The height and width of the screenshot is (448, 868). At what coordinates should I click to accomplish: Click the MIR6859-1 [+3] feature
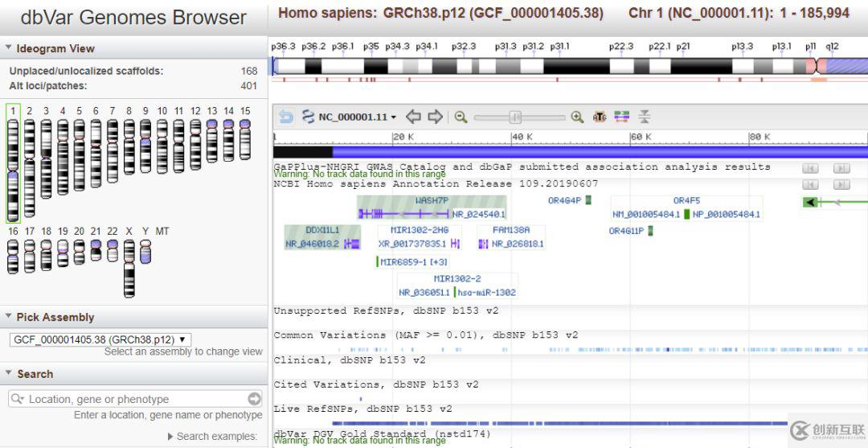click(x=414, y=262)
